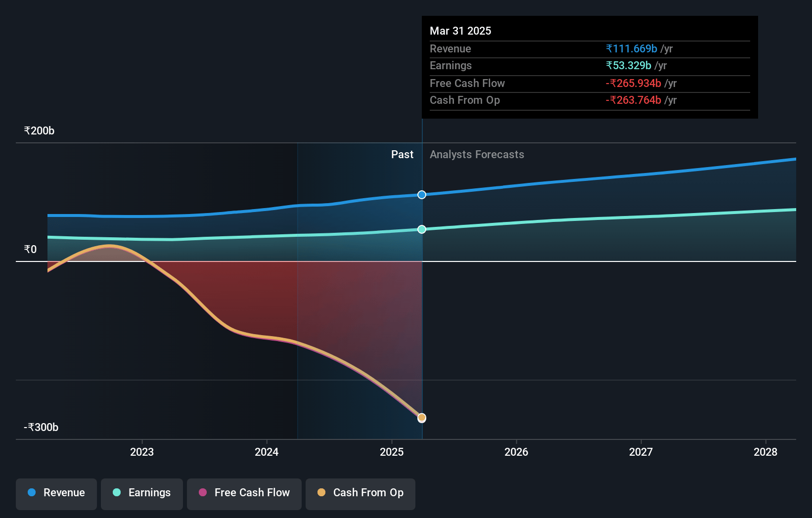
Task: Click the Cash From Op data point marker
Action: point(422,418)
